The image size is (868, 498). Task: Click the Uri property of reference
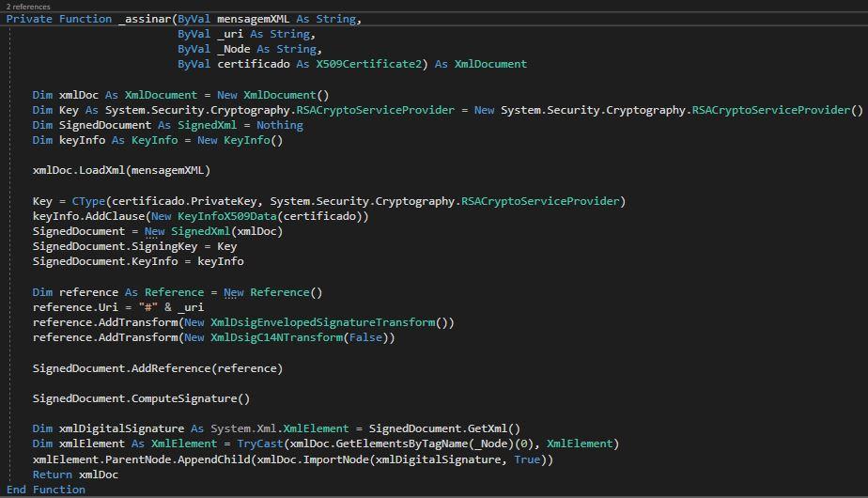coord(108,307)
